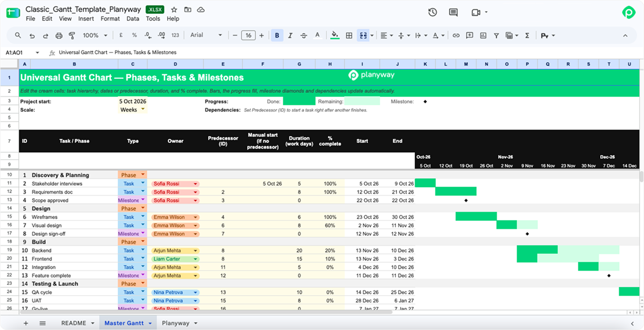
Task: Open the File menu
Action: 30,19
